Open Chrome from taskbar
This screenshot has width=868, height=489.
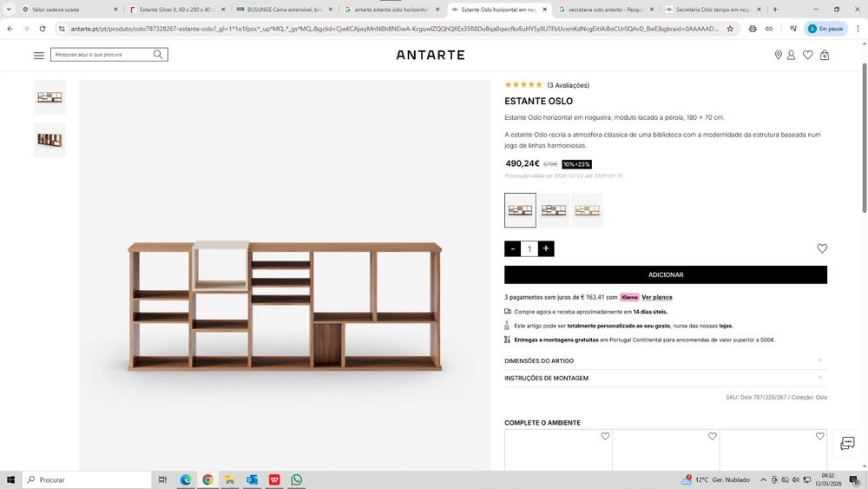pyautogui.click(x=207, y=479)
